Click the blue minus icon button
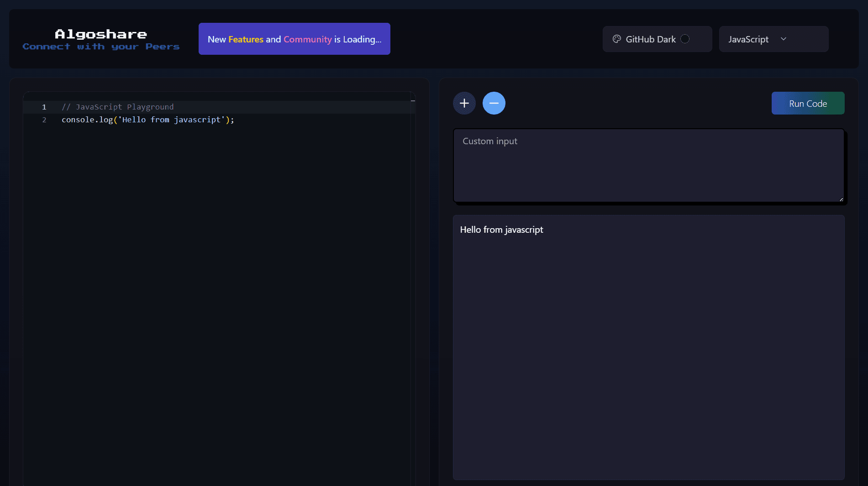Viewport: 868px width, 486px height. pos(494,103)
